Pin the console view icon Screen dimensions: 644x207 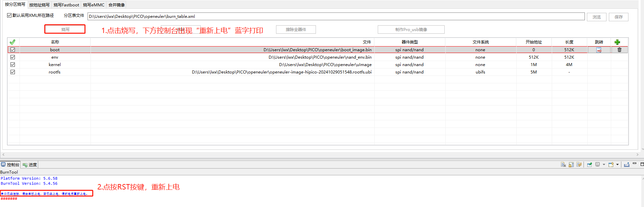coord(590,165)
